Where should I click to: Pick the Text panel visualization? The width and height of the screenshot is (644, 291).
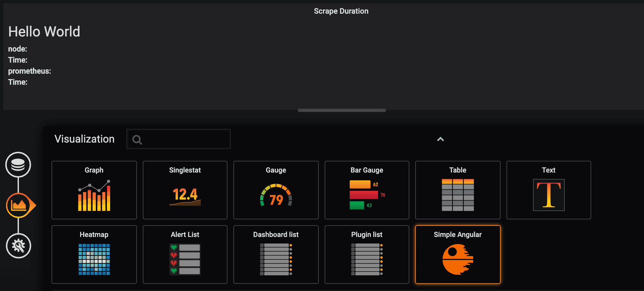point(549,190)
